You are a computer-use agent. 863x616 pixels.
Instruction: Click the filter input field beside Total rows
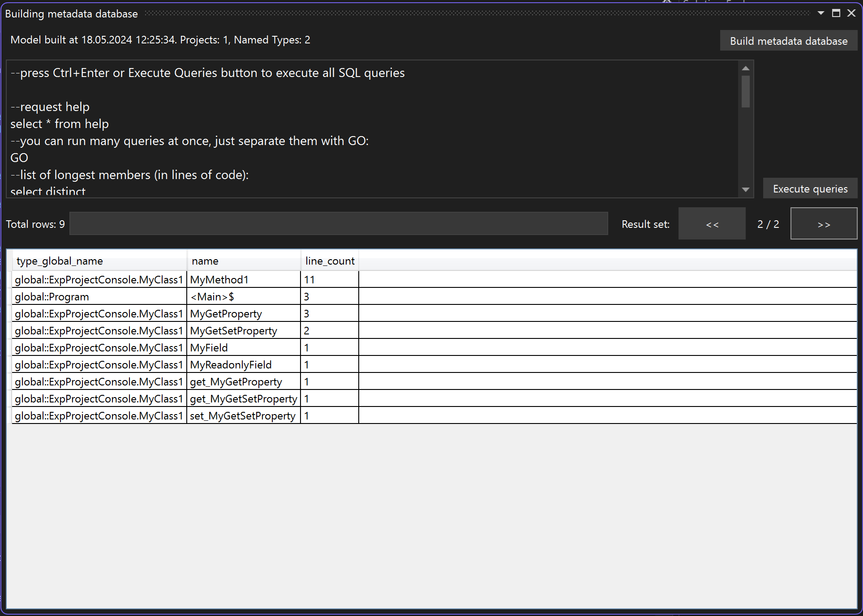tap(339, 224)
